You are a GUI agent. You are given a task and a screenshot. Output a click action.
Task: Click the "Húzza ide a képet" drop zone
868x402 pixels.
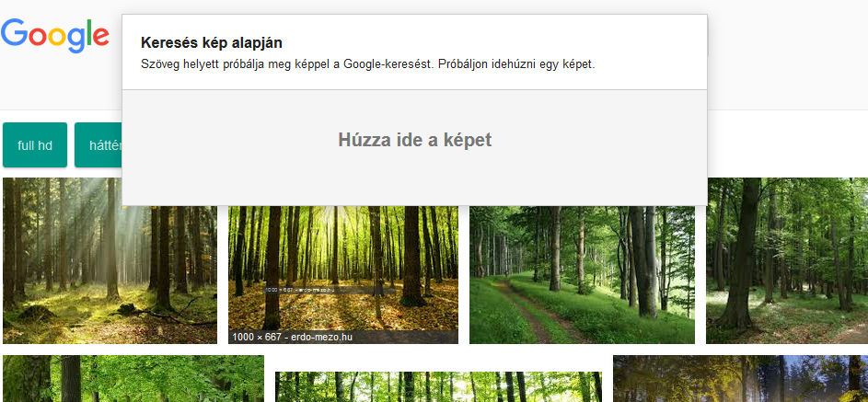coord(414,141)
